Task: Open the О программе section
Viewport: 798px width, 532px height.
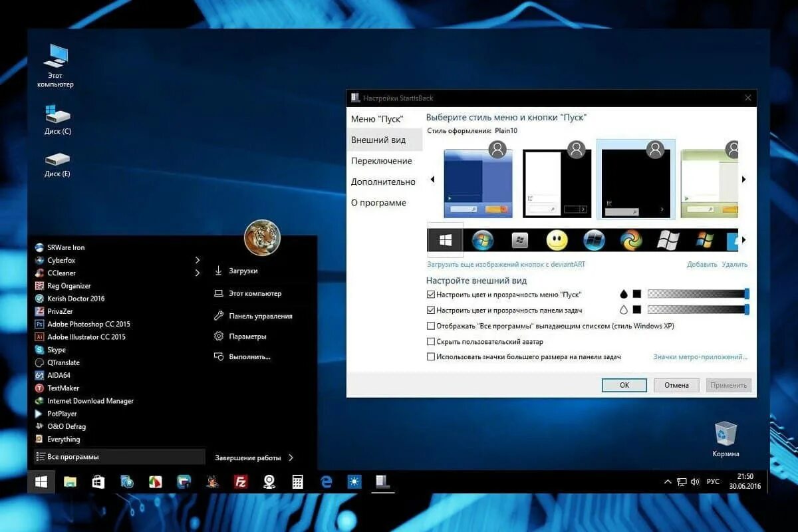Action: pyautogui.click(x=378, y=203)
